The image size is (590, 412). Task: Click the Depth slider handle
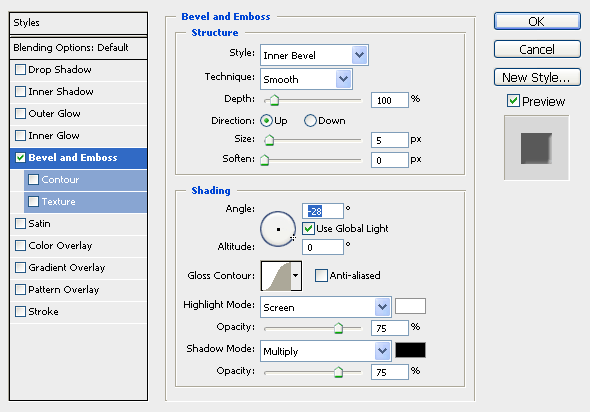tap(274, 100)
